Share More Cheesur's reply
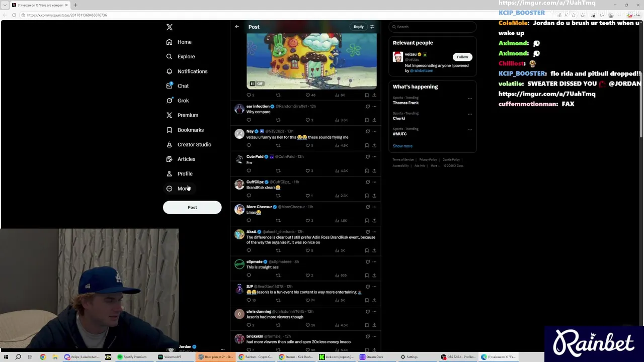 (x=374, y=221)
